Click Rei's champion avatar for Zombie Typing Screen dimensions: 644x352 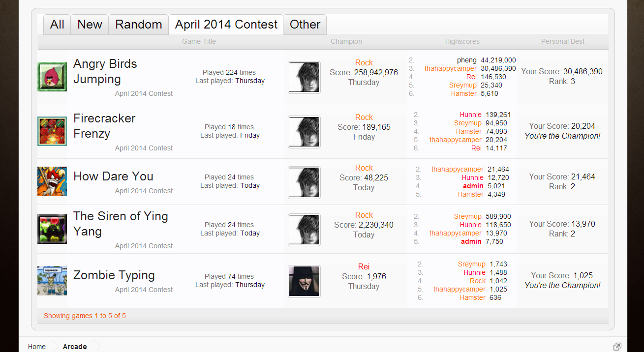304,281
